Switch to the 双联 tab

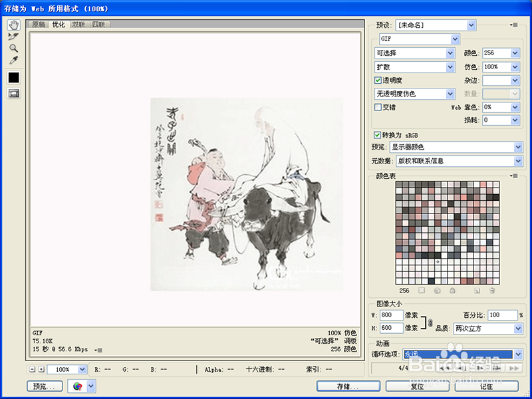(78, 25)
